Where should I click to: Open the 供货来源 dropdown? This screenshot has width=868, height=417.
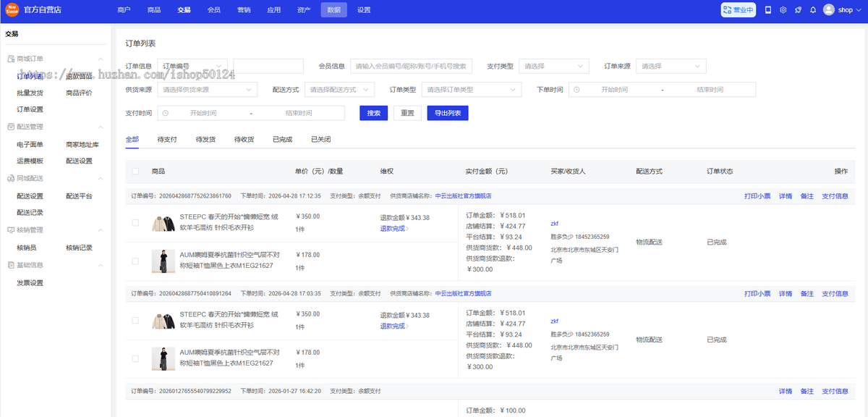click(x=207, y=90)
